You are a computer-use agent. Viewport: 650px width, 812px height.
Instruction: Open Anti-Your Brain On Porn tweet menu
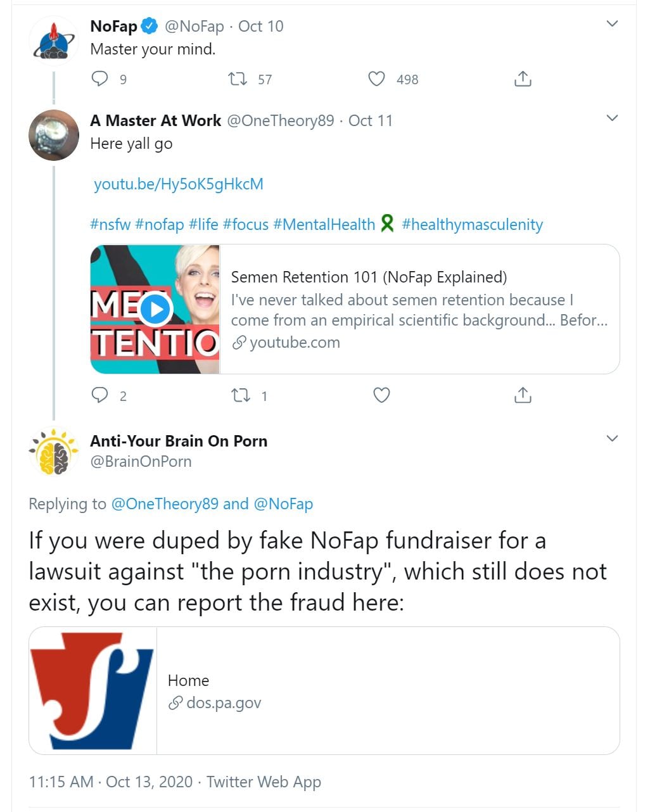click(612, 438)
